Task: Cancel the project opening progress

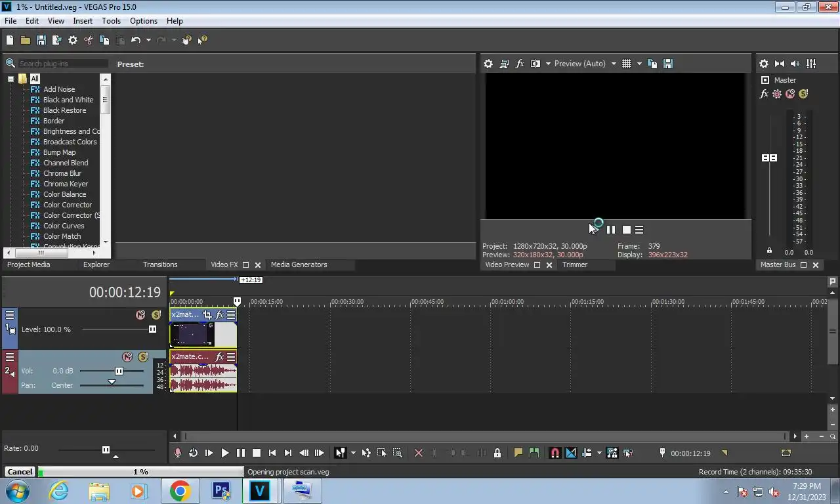Action: (x=20, y=472)
